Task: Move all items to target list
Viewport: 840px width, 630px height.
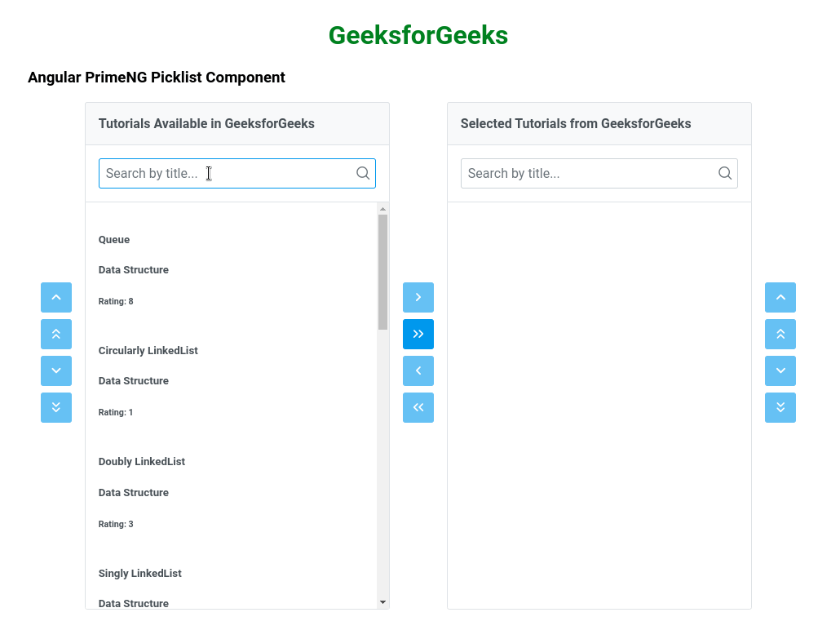Action: 418,334
